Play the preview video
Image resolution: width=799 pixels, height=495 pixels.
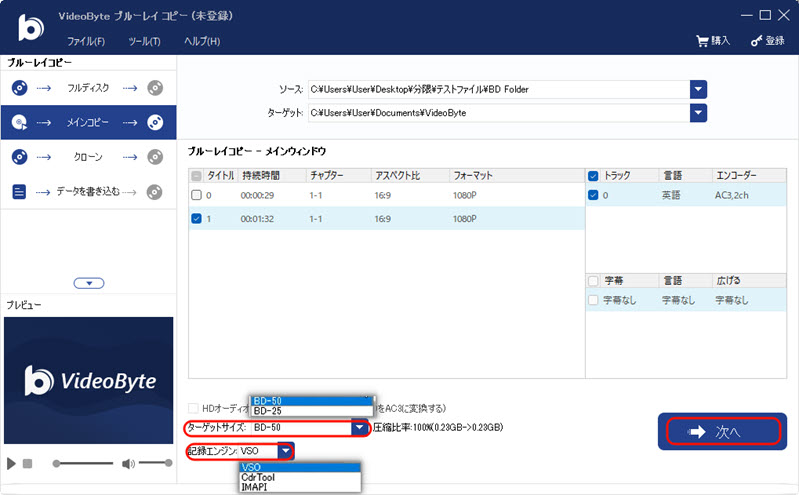(11, 463)
